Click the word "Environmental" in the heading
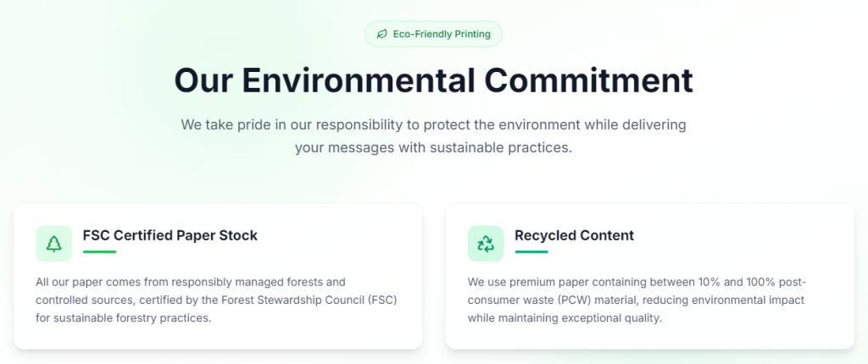Viewport: 868px width, 364px height. (x=358, y=80)
